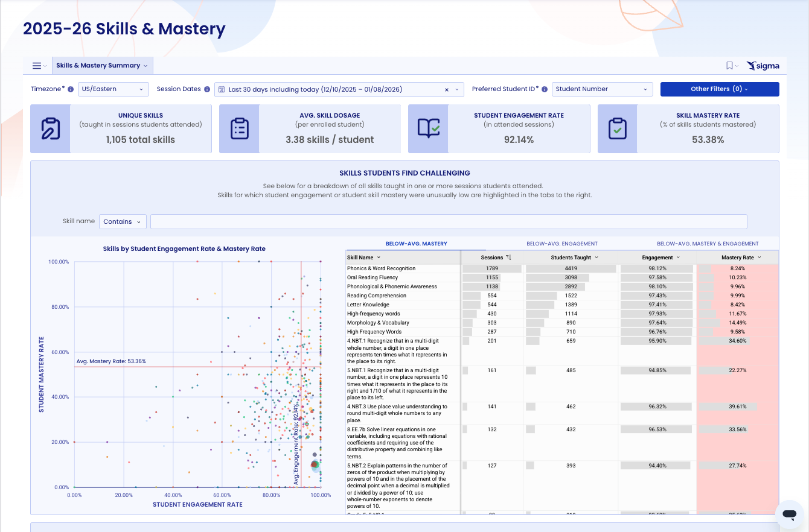Click the Unique Skills KPI icon

(x=51, y=128)
